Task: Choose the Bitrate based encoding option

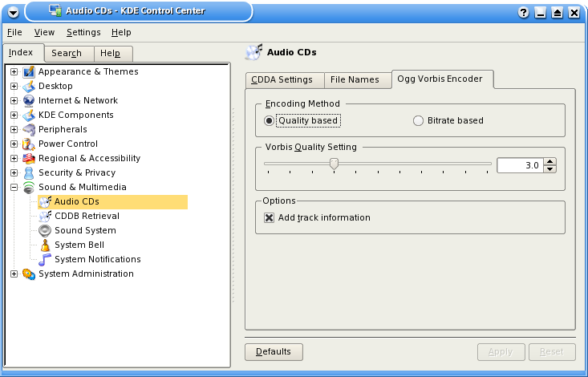Action: [418, 121]
